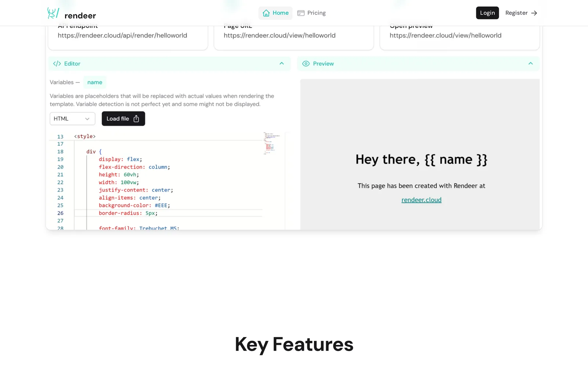The width and height of the screenshot is (588, 368).
Task: Open the preview URL under Open preview
Action: click(445, 35)
